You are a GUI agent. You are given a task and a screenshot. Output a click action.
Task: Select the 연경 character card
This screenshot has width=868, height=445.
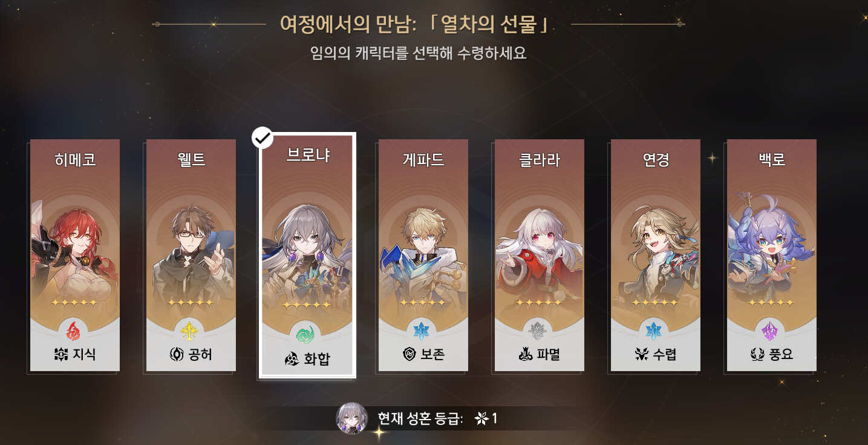point(655,255)
